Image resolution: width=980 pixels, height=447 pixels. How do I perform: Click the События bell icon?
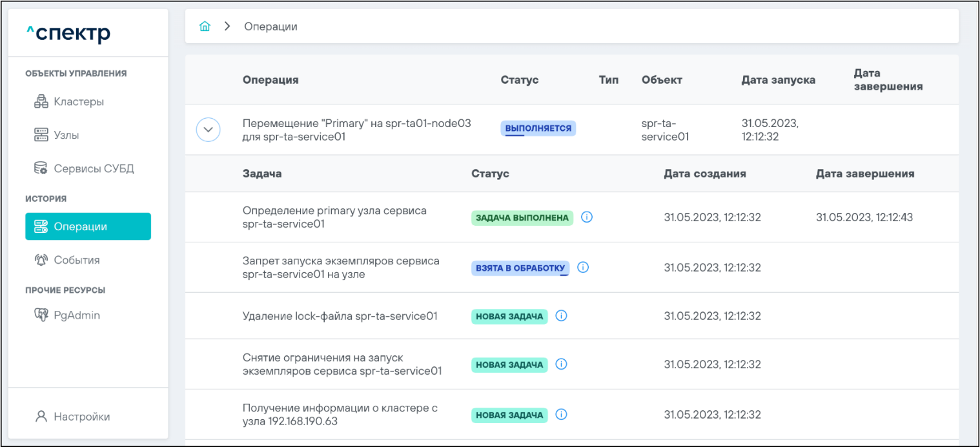coord(41,260)
